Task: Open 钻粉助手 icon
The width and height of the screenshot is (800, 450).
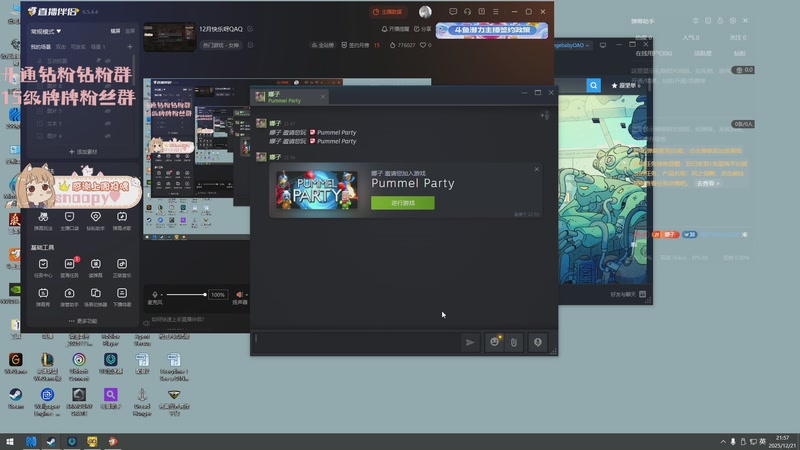Action: (x=95, y=221)
